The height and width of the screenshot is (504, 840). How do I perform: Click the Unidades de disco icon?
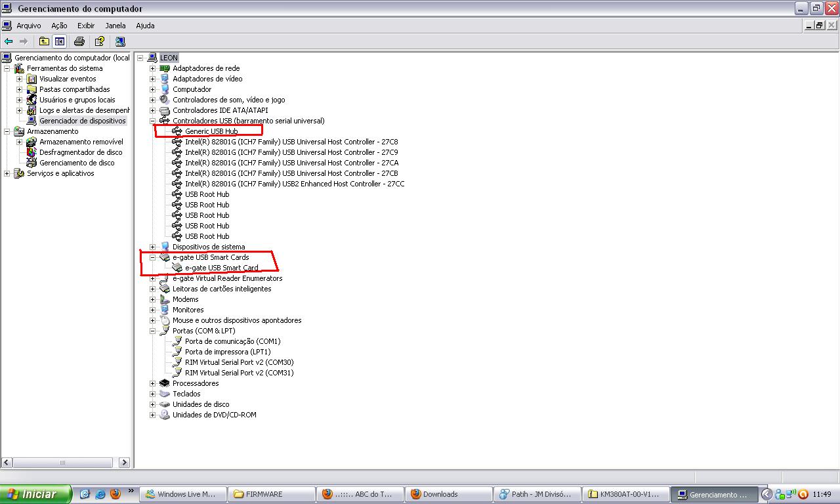coord(165,404)
